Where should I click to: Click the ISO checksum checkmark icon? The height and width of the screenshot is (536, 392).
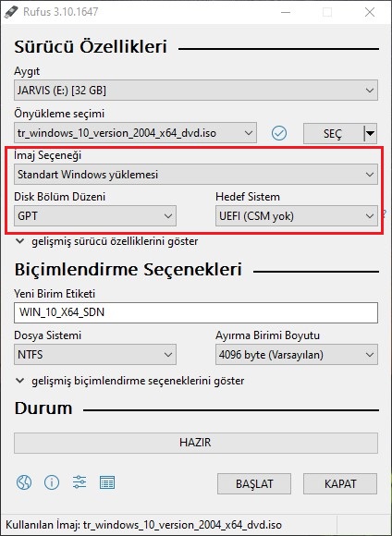279,133
